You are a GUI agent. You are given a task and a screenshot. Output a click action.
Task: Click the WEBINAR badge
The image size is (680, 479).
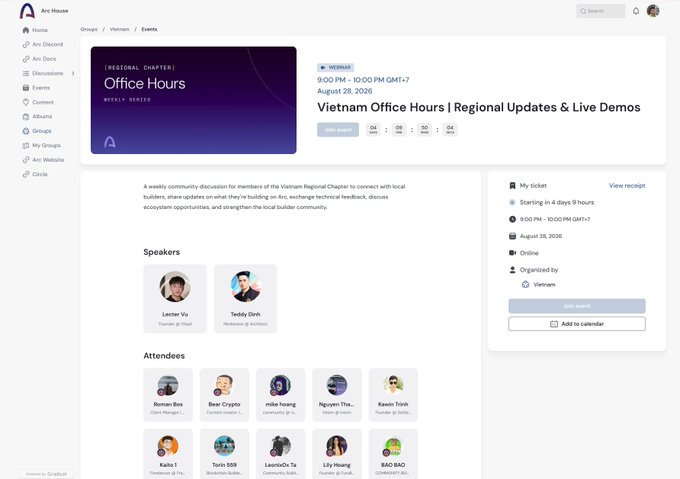tap(335, 67)
